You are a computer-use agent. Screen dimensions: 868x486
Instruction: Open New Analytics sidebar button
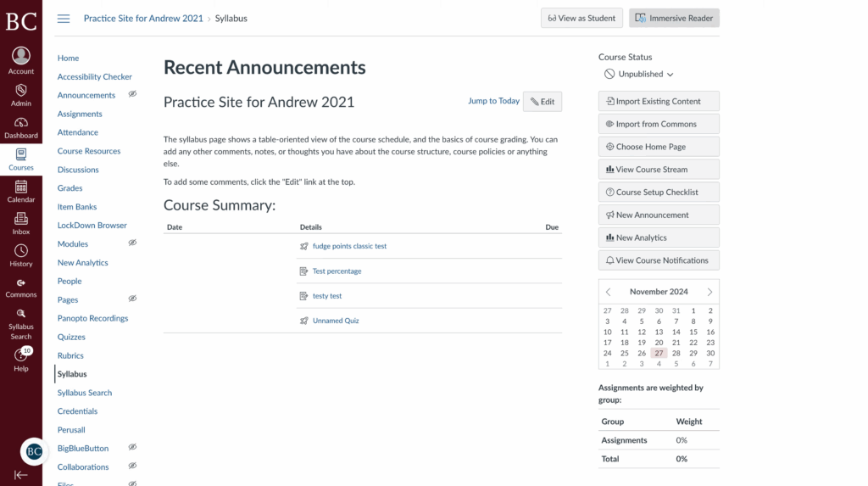click(659, 237)
